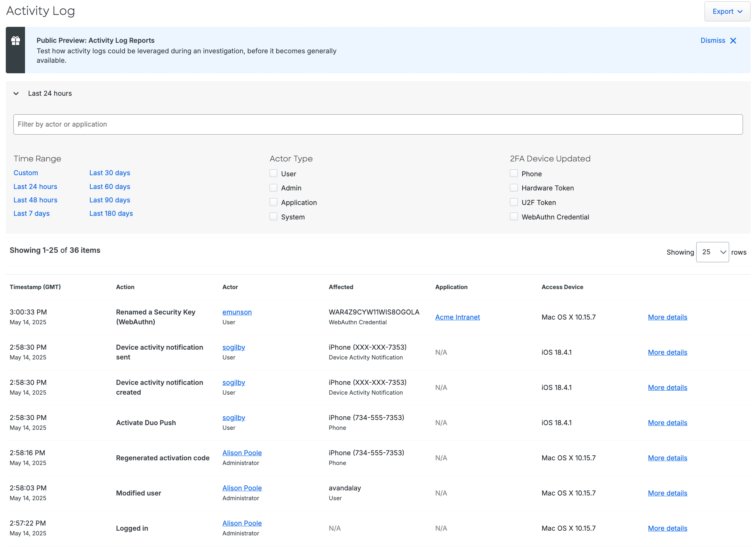The image size is (756, 547).
Task: Check the User actor type checkbox
Action: click(x=273, y=173)
